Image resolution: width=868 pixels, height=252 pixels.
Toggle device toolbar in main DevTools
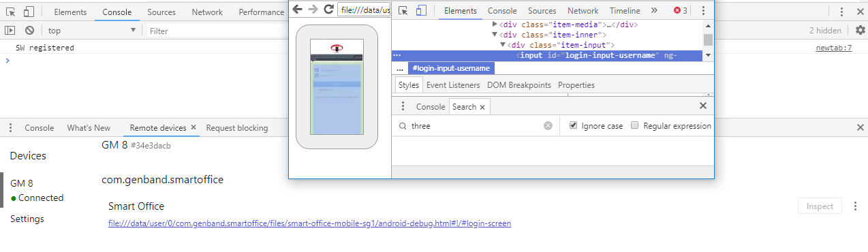click(29, 12)
